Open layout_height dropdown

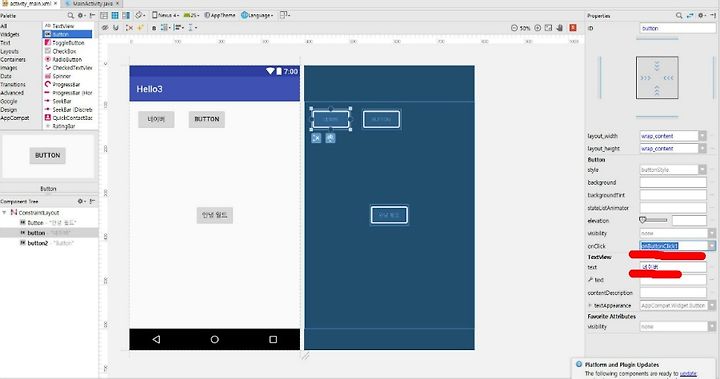(x=703, y=148)
